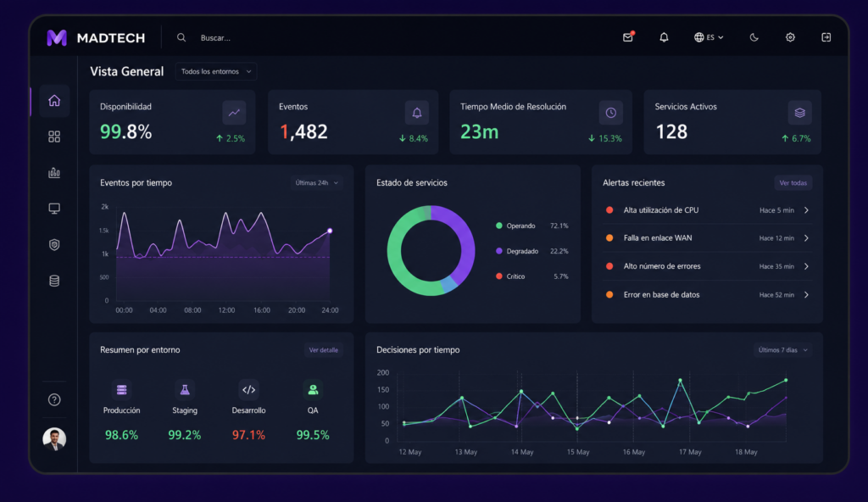Click the end point marker on Eventos chart

coord(330,231)
